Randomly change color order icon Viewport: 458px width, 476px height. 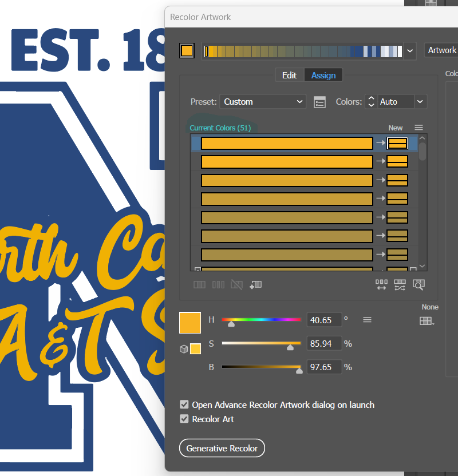click(381, 285)
